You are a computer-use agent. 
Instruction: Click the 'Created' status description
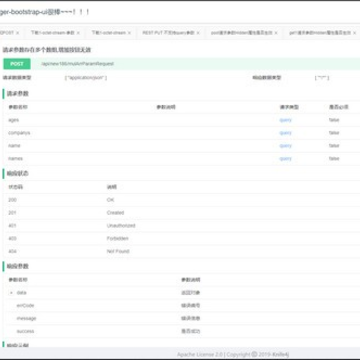pyautogui.click(x=115, y=213)
